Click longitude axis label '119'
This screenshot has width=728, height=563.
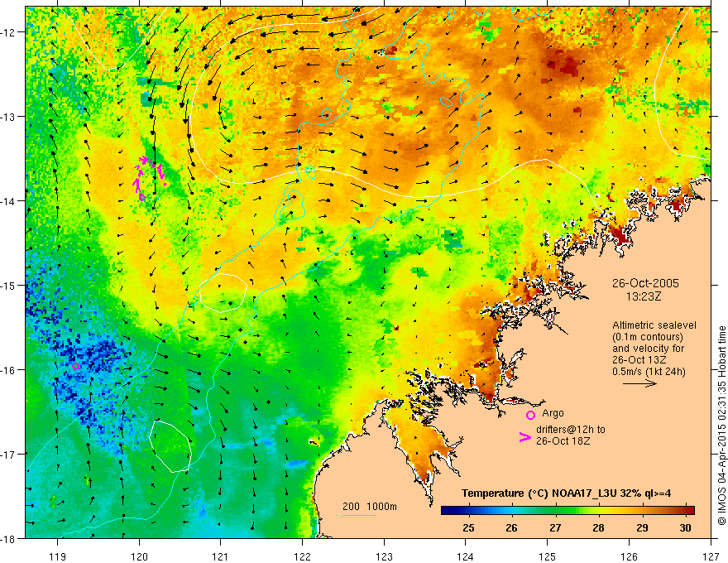point(58,556)
